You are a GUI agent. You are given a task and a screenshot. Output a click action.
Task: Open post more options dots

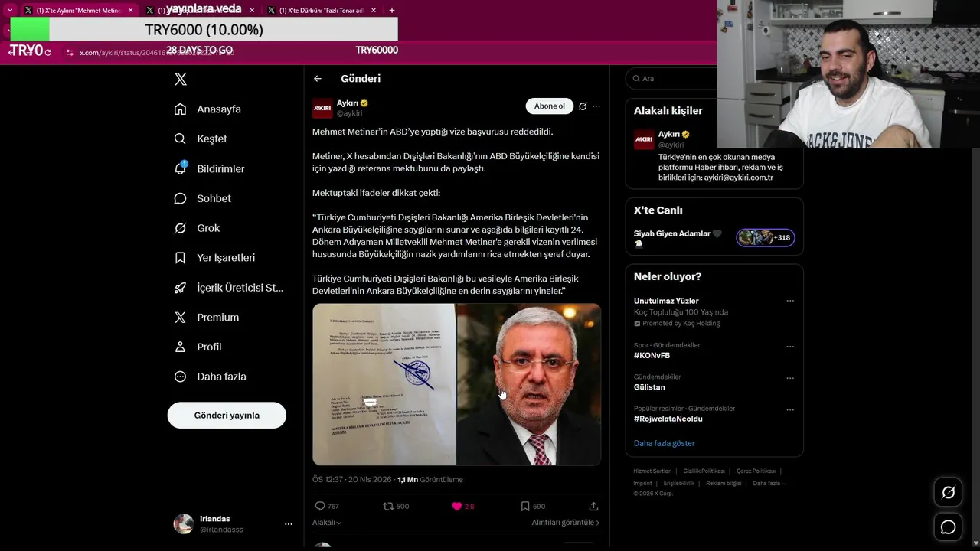[x=596, y=106]
